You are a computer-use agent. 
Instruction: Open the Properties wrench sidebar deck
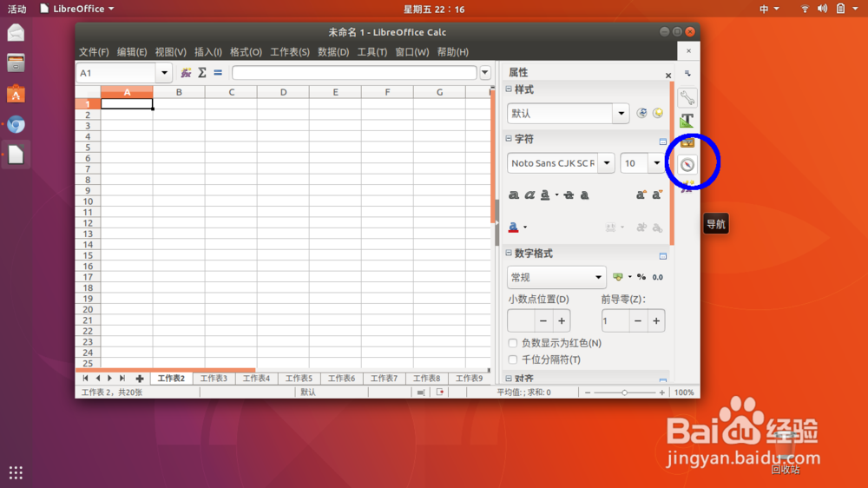pyautogui.click(x=687, y=98)
